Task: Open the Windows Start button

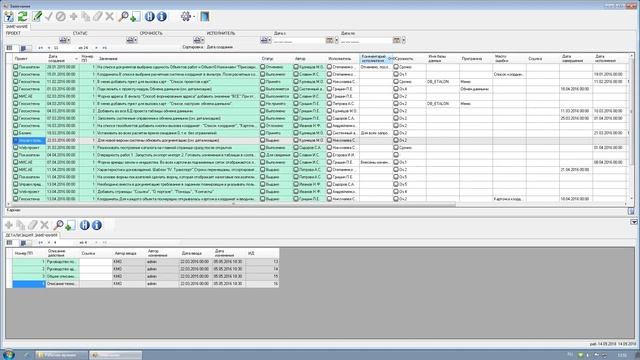Action: coord(8,354)
